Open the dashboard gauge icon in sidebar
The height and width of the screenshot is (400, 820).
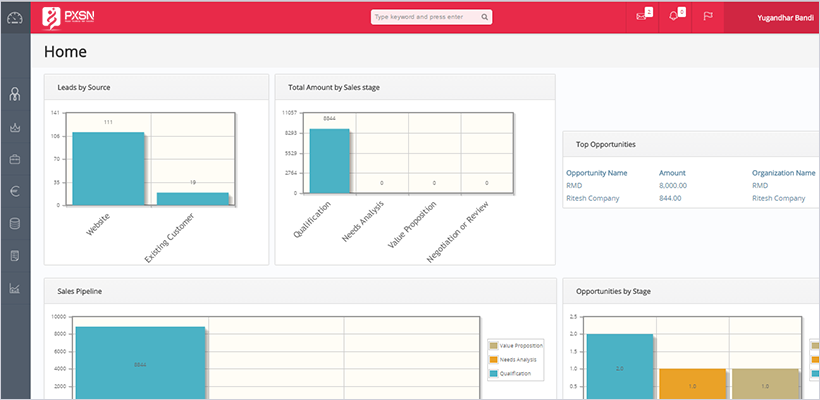(x=14, y=17)
